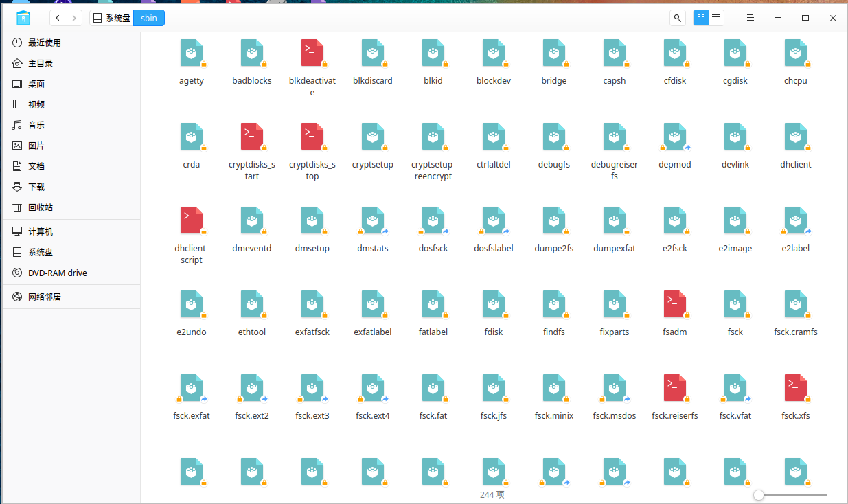This screenshot has width=848, height=504.
Task: Click the file manager logo icon
Action: coord(23,18)
